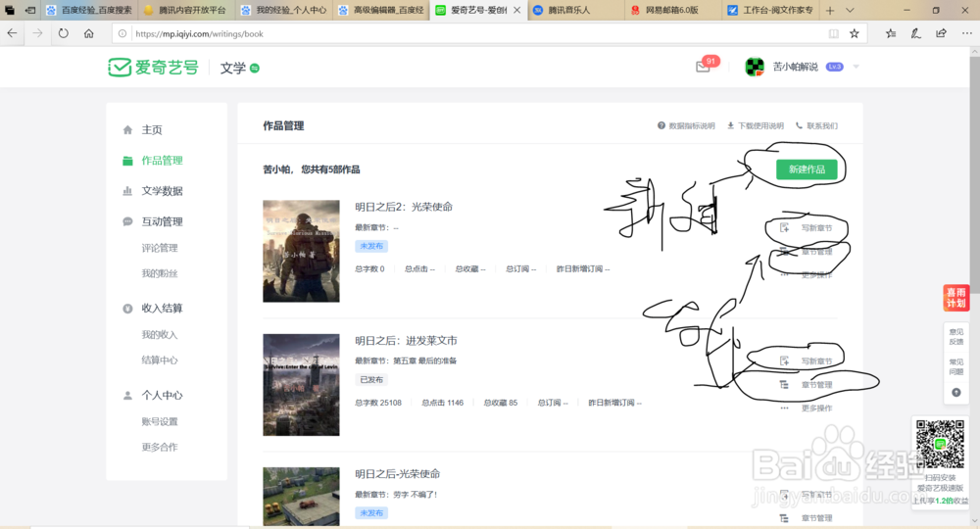Toggle reading view icon in address bar
The width and height of the screenshot is (980, 529).
[x=833, y=33]
